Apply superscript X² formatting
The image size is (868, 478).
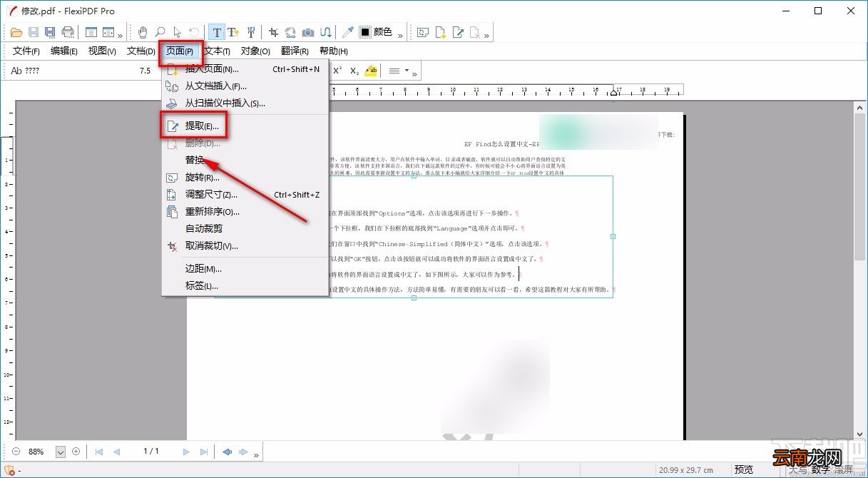click(x=337, y=71)
